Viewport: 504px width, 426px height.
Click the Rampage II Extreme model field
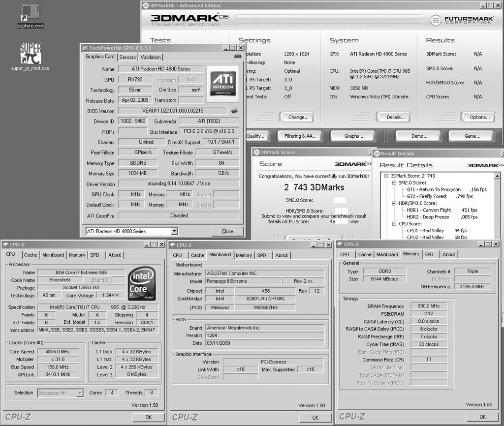243,281
